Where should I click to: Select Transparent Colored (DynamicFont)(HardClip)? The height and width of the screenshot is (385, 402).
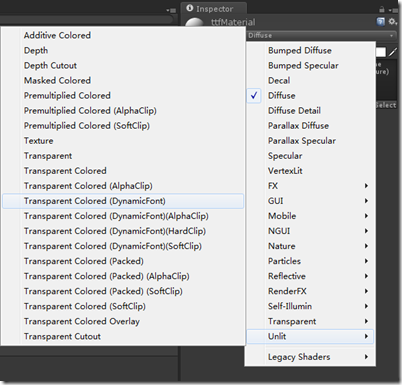pyautogui.click(x=123, y=231)
